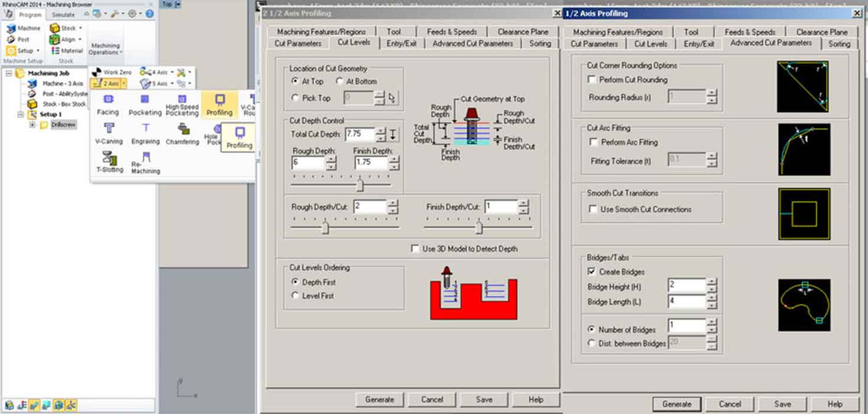Click the Total Cut Depth input field
The image size is (868, 414).
[359, 135]
